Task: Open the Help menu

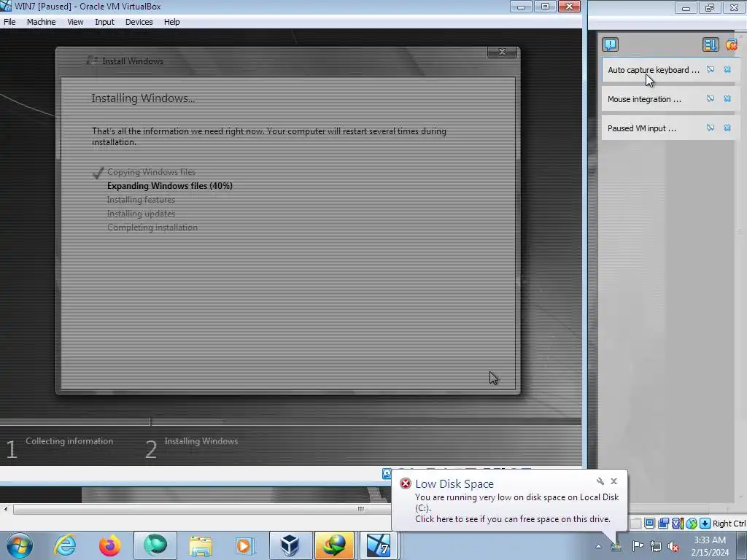Action: point(171,22)
